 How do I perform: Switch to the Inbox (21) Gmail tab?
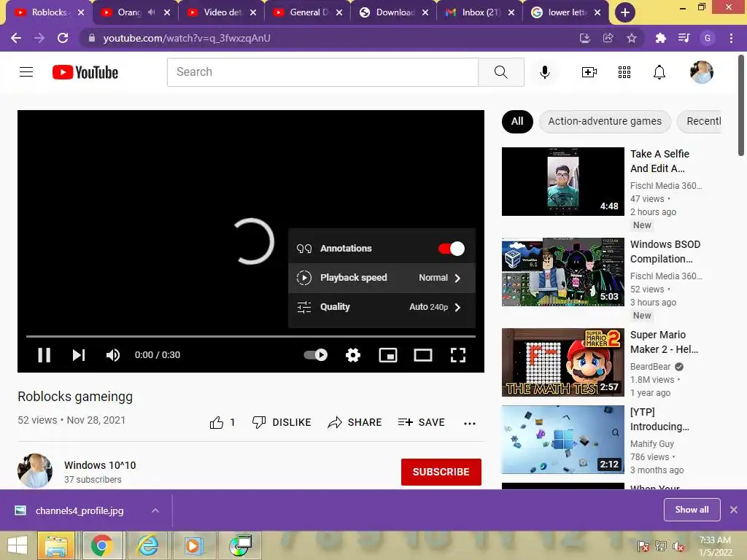pos(480,12)
